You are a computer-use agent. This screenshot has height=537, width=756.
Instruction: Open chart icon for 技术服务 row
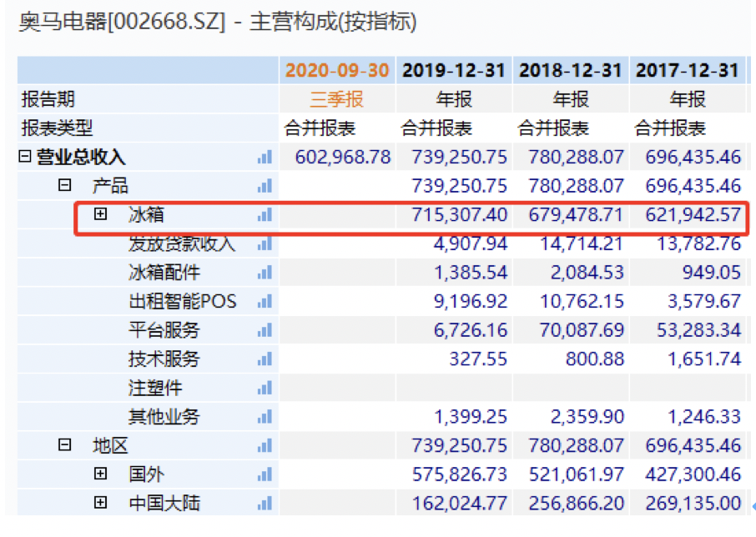coord(265,359)
